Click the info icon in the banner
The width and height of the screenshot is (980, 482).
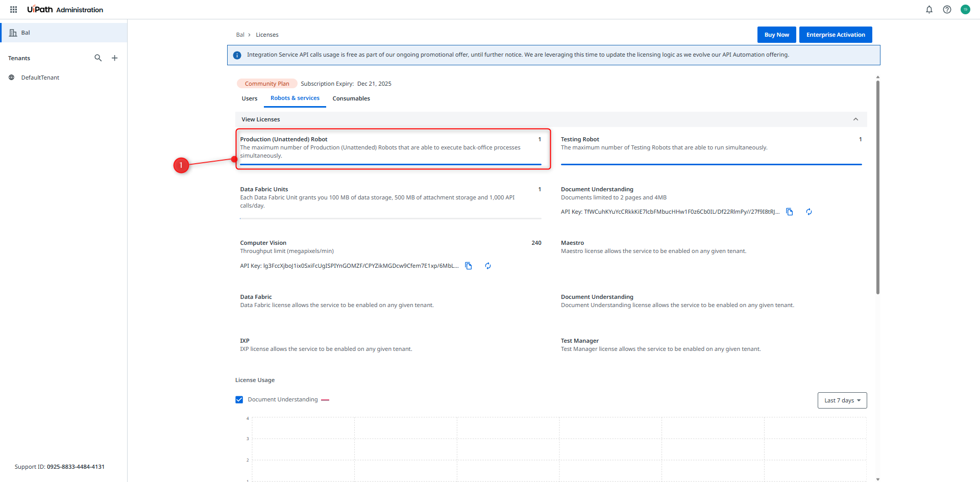237,55
